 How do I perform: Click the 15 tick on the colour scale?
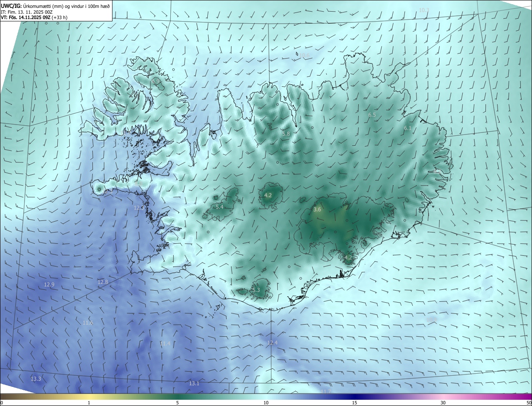click(x=355, y=403)
